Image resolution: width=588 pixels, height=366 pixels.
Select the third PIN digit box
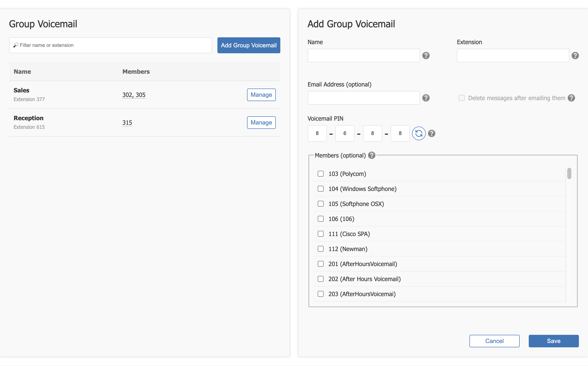[373, 133]
